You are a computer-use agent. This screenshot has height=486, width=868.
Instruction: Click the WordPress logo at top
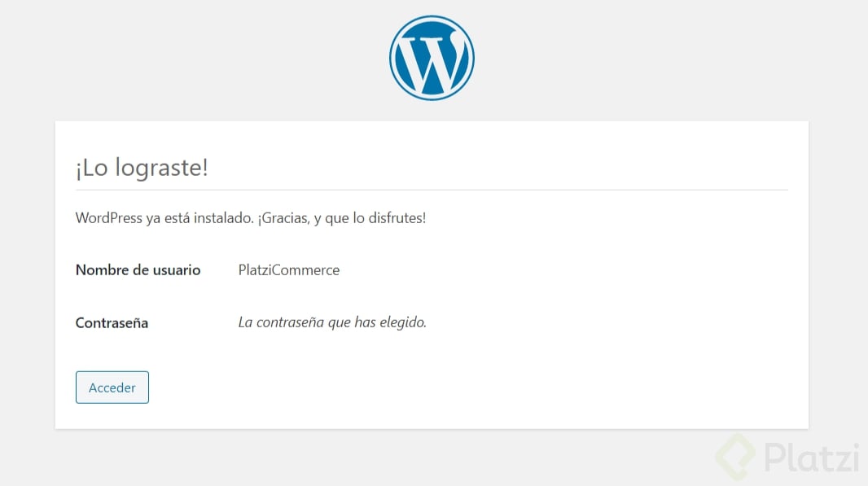coord(432,58)
